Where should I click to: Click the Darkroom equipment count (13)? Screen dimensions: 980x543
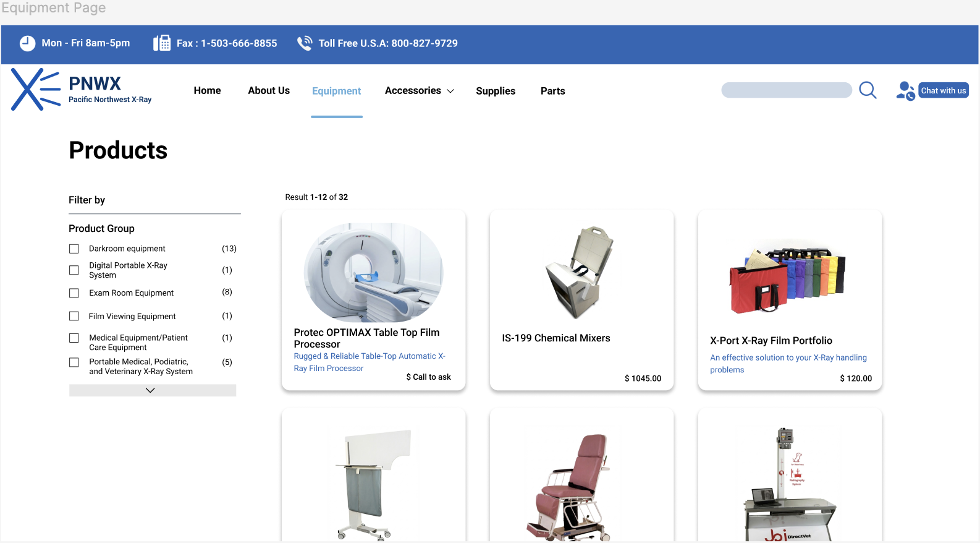coord(229,249)
